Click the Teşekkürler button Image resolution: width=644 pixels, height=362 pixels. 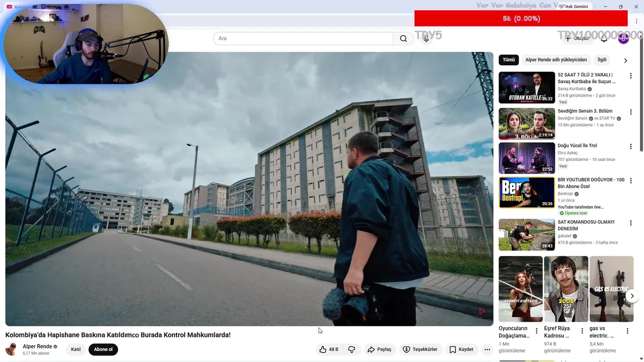(x=420, y=349)
